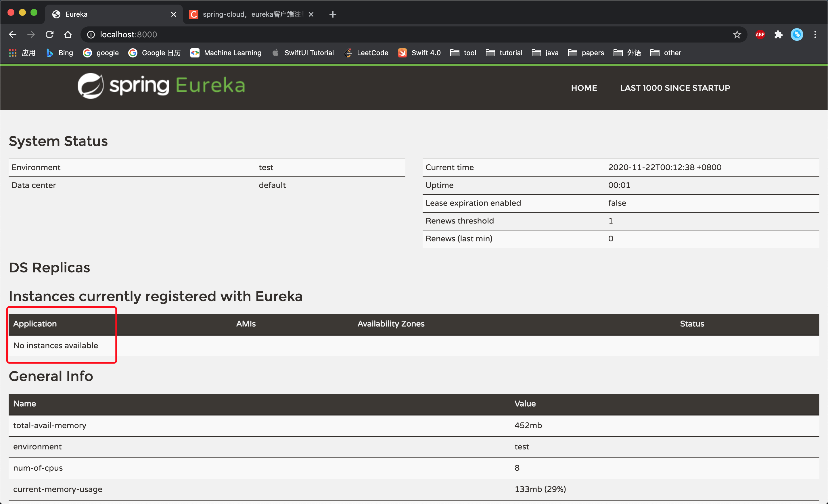Bookmark this page with the star
The height and width of the screenshot is (504, 828).
pyautogui.click(x=737, y=34)
